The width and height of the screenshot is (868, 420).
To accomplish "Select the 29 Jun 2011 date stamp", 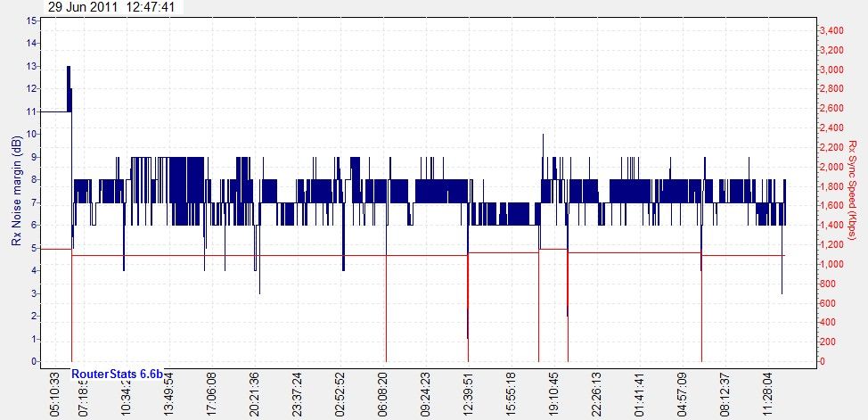I will pyautogui.click(x=83, y=7).
